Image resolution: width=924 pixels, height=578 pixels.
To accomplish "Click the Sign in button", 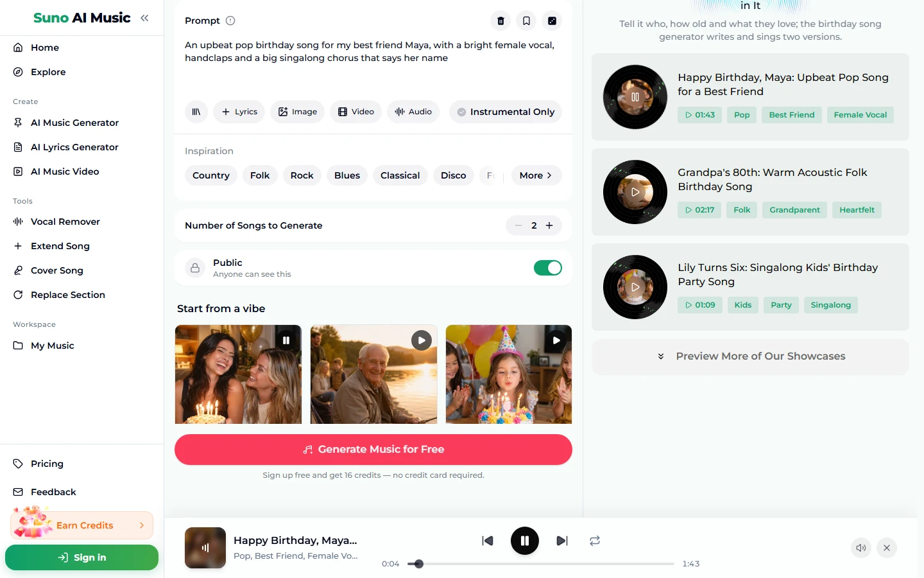I will point(81,557).
